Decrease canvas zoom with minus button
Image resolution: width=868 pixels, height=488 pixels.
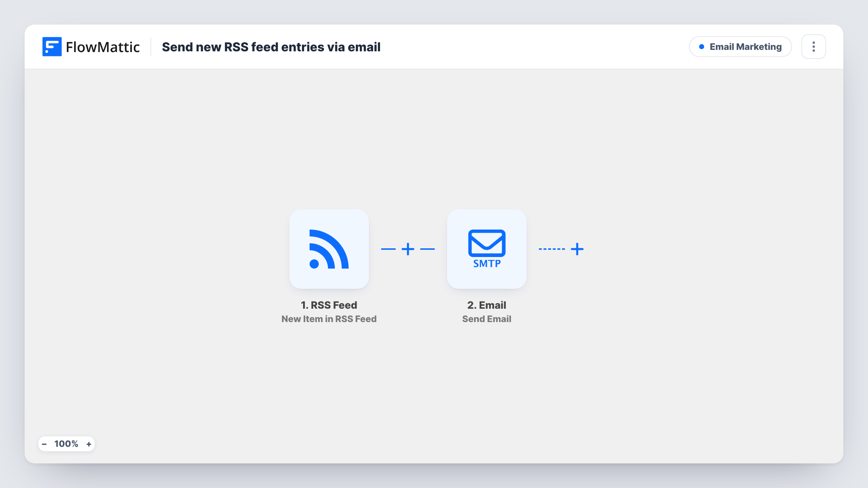(x=44, y=444)
